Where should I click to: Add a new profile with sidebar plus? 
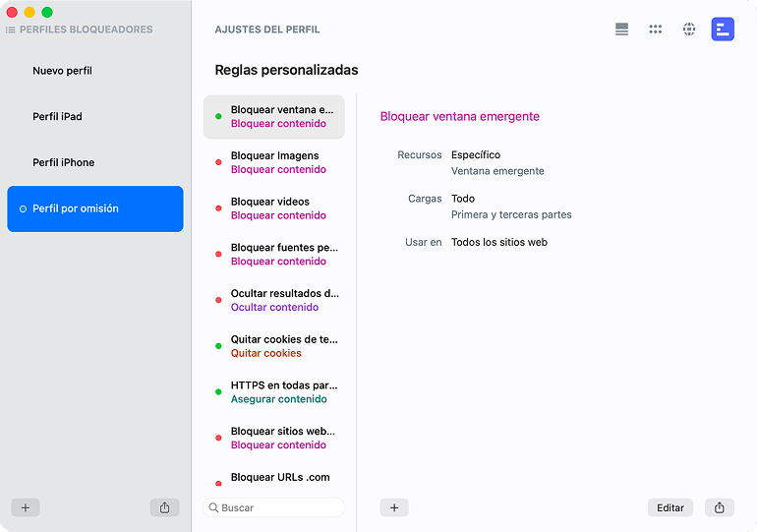tap(26, 507)
